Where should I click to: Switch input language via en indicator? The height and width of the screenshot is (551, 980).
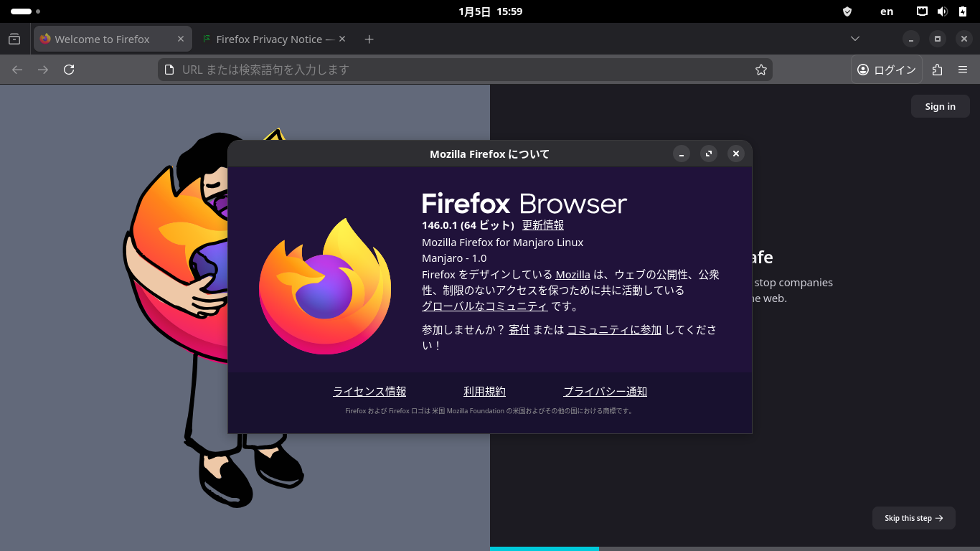pos(887,11)
